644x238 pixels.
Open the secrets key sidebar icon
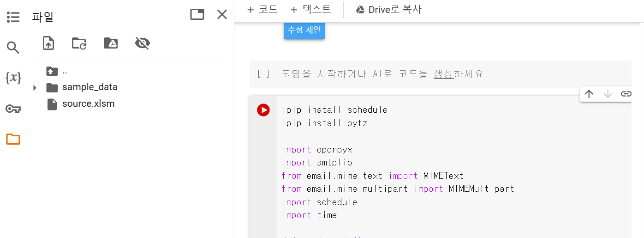pos(13,109)
